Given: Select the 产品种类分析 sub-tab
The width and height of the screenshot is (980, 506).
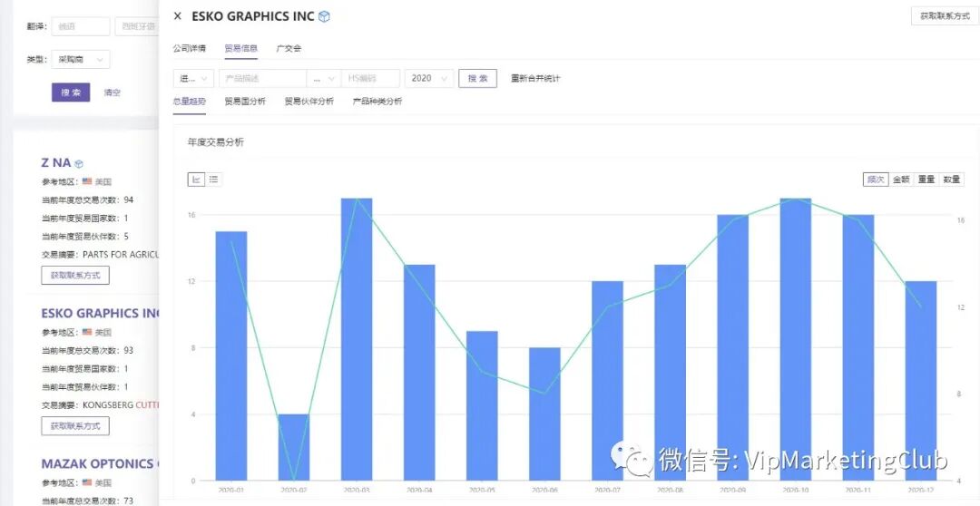Looking at the screenshot, I should click(377, 101).
